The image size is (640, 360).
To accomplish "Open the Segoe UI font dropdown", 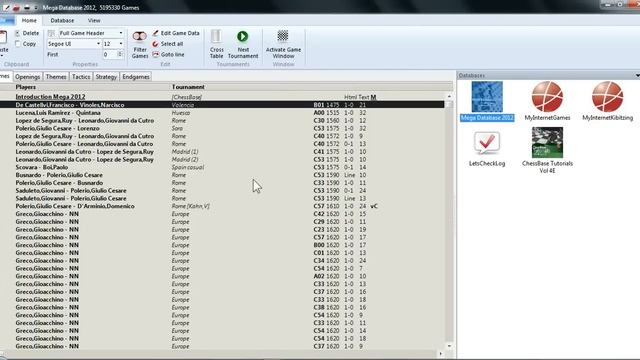I will 98,44.
